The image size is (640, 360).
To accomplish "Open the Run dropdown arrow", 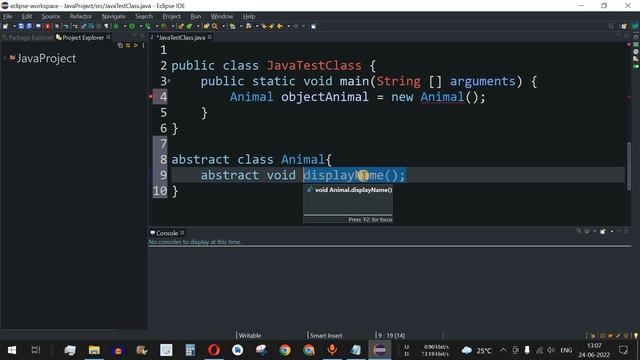I will point(140,26).
